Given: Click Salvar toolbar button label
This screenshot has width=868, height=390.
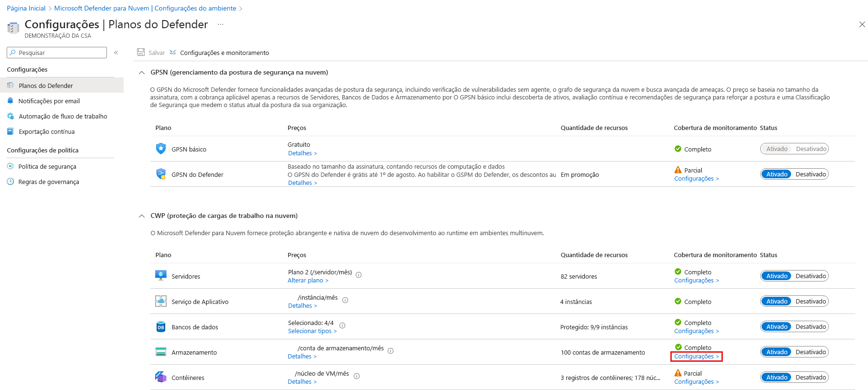Looking at the screenshot, I should coord(157,53).
